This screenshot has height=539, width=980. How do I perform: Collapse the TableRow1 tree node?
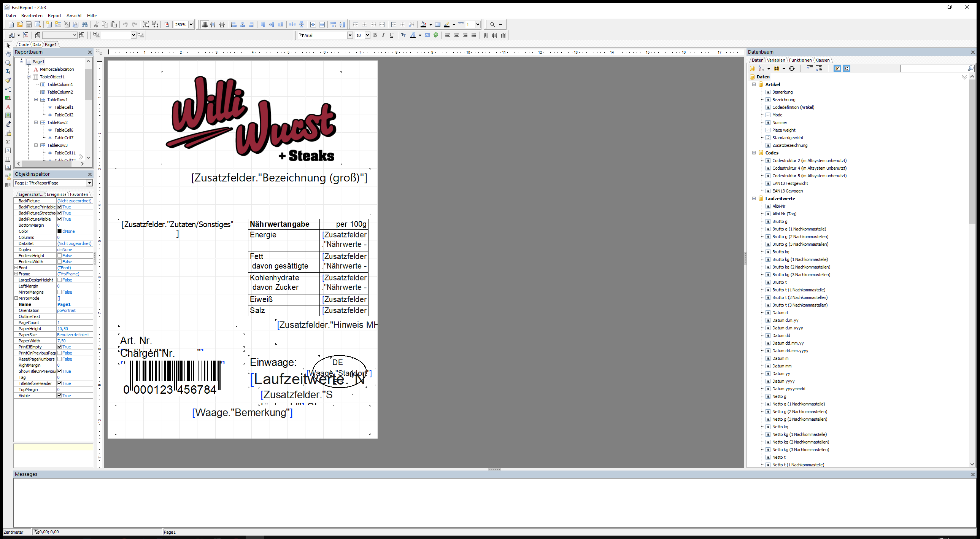point(36,99)
